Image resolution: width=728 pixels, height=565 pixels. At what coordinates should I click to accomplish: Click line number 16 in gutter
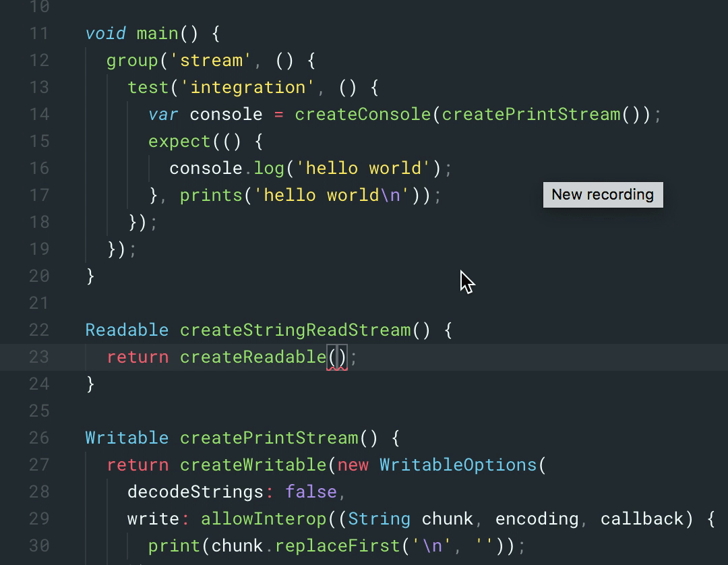pos(39,168)
